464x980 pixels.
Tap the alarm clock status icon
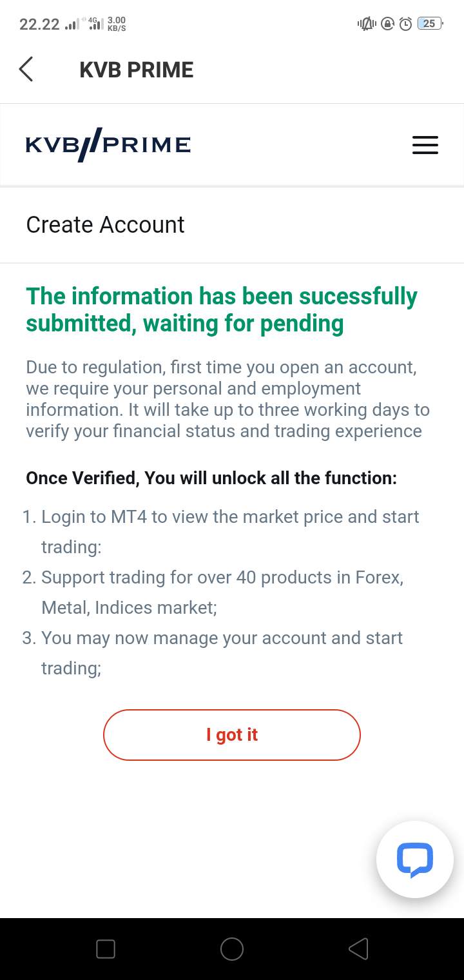pyautogui.click(x=405, y=24)
